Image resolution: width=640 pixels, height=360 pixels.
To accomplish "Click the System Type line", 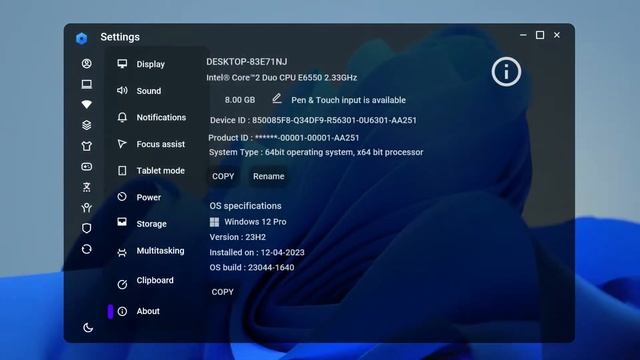I will click(316, 152).
